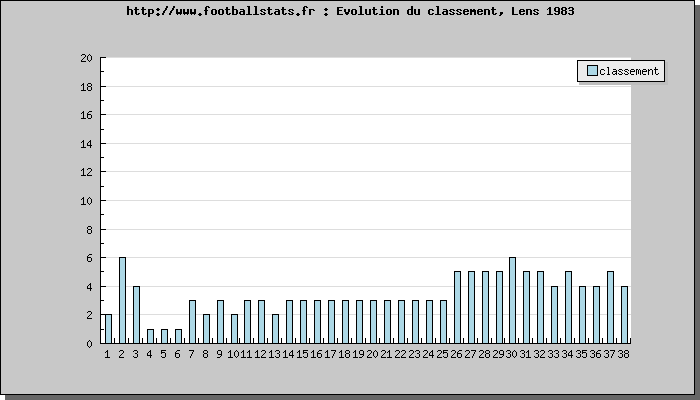Click the y-axis label 6
The height and width of the screenshot is (400, 700).
(89, 258)
